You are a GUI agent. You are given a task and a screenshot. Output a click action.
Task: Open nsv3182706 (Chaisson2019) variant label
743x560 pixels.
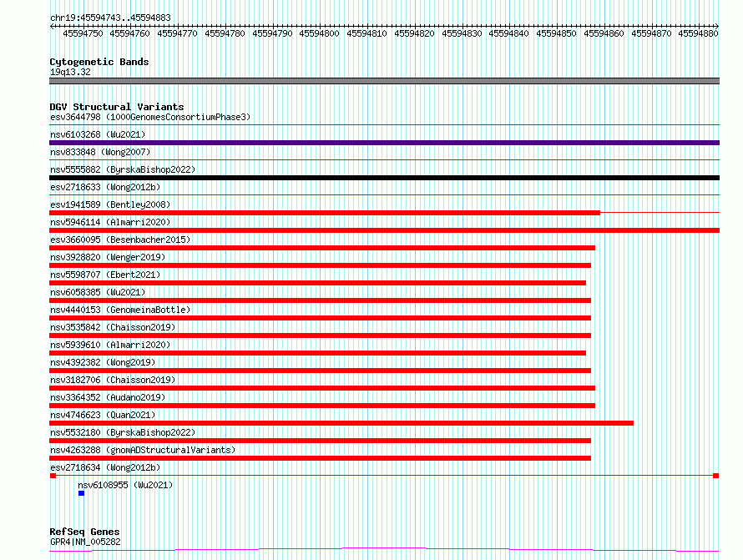(113, 380)
